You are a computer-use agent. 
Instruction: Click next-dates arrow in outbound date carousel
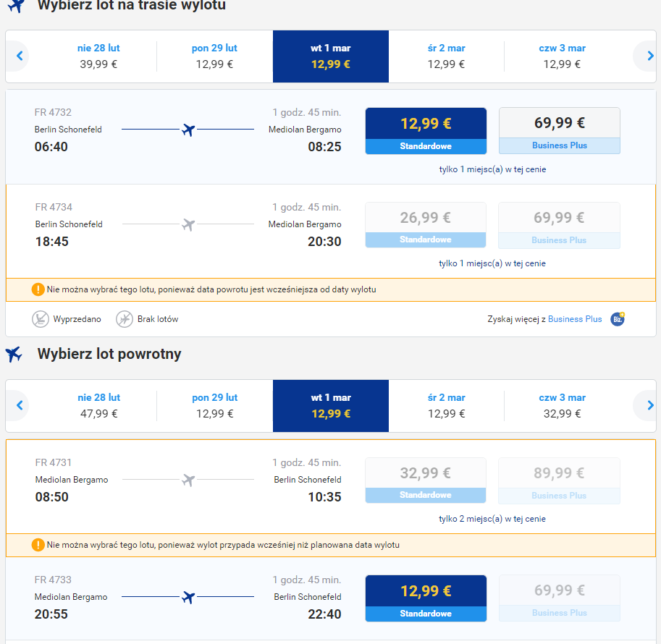click(649, 56)
